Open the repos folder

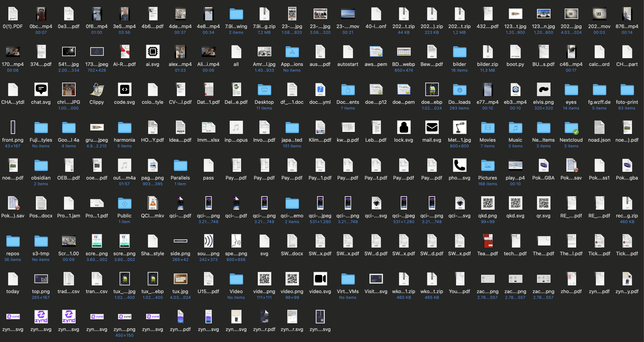pos(13,241)
